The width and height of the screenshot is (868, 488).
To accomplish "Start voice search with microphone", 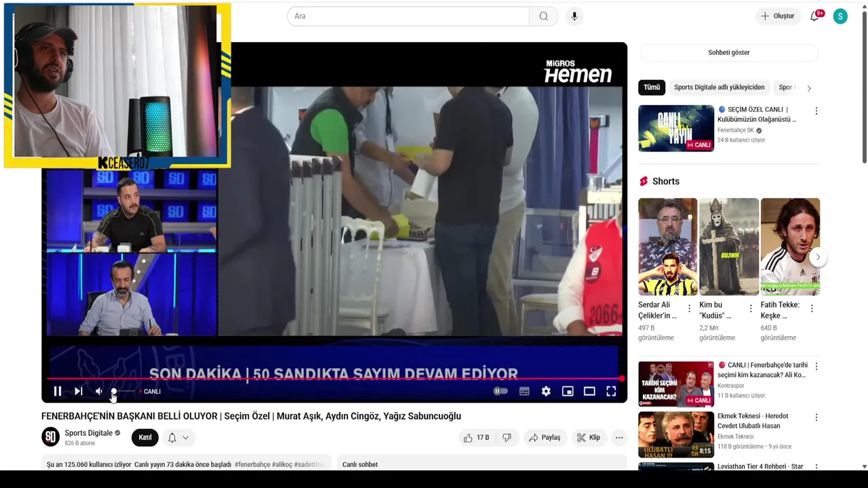I will 574,16.
